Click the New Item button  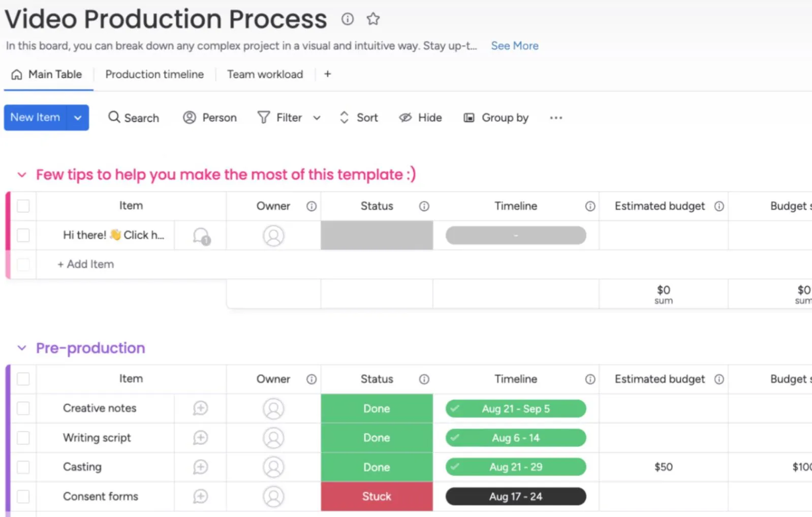(36, 118)
